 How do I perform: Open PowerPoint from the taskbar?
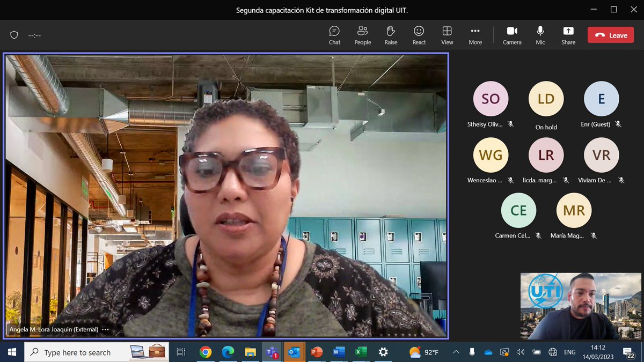[x=317, y=352]
